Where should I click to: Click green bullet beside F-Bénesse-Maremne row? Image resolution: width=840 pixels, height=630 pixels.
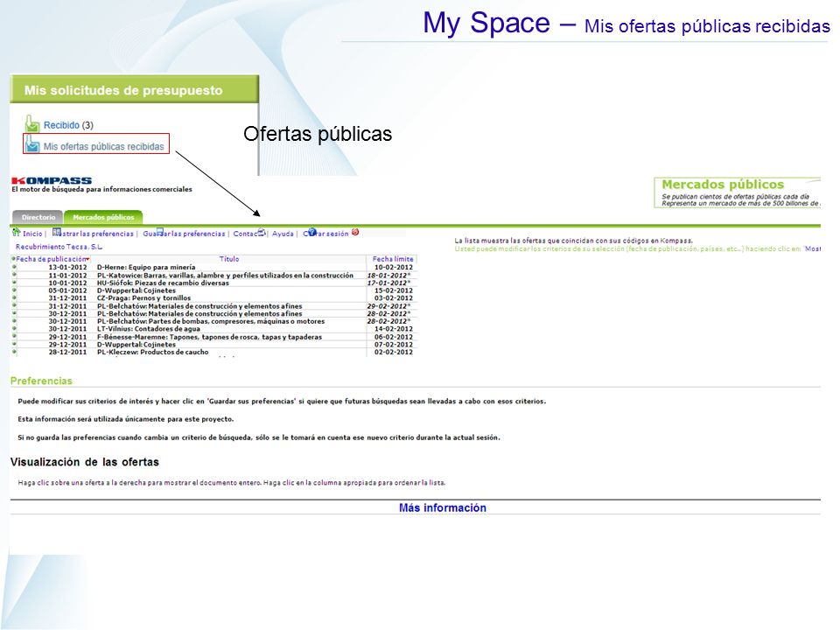point(14,336)
